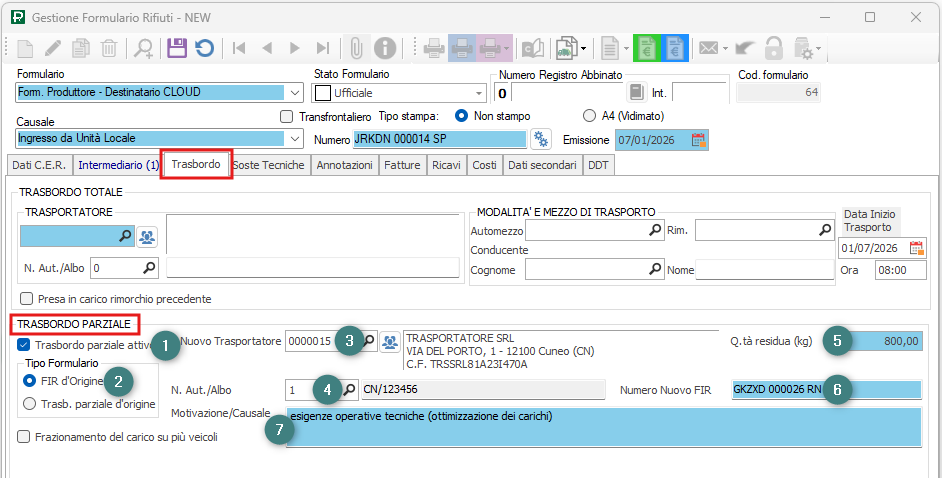Open the Annotazioni tab
This screenshot has height=478, width=942.
pos(344,165)
